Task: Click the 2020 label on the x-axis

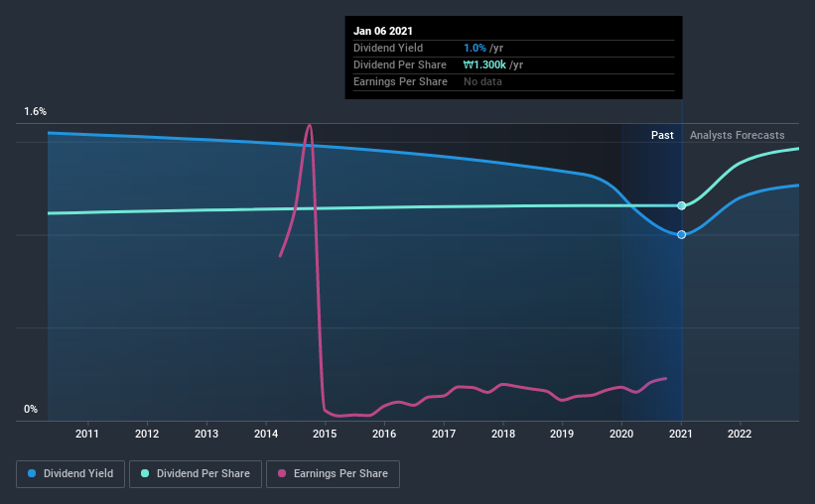Action: pos(621,434)
